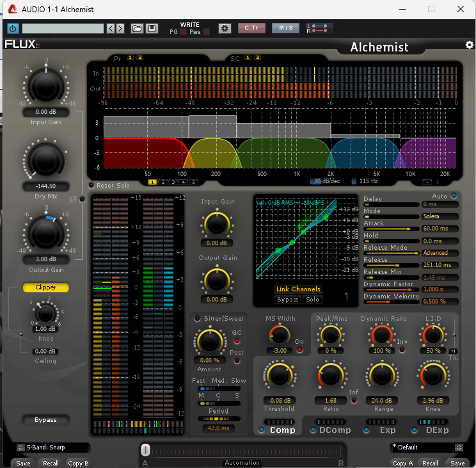Click the global Bypass button
The height and width of the screenshot is (468, 476).
[45, 420]
